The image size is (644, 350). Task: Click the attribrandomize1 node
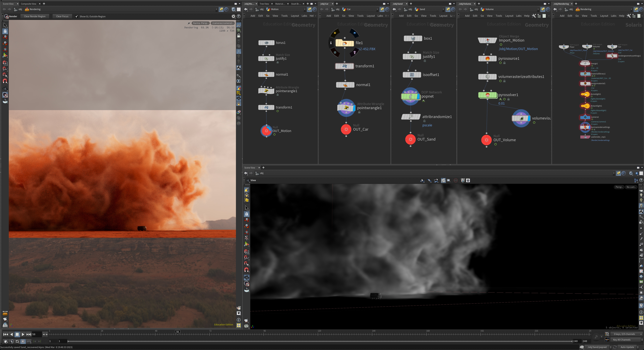411,117
